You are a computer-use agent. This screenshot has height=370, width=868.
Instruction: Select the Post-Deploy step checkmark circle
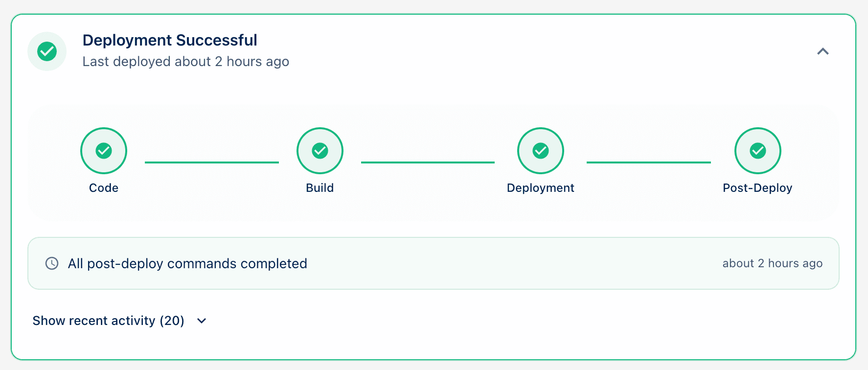pos(758,151)
